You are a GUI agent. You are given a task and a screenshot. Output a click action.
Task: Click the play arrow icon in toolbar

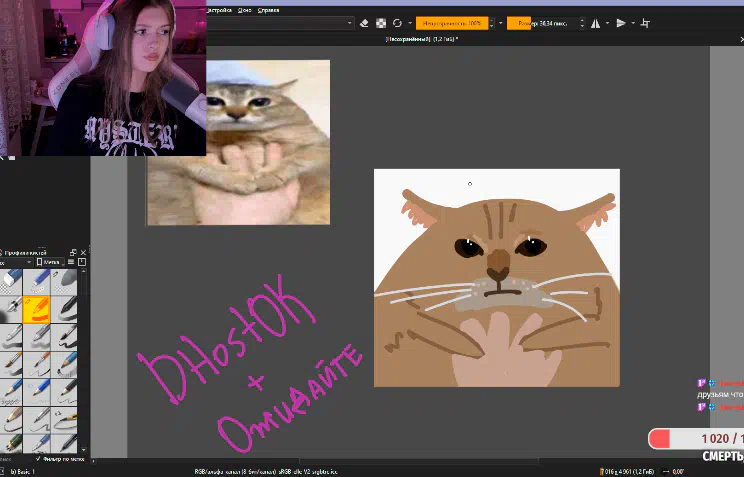tap(620, 23)
